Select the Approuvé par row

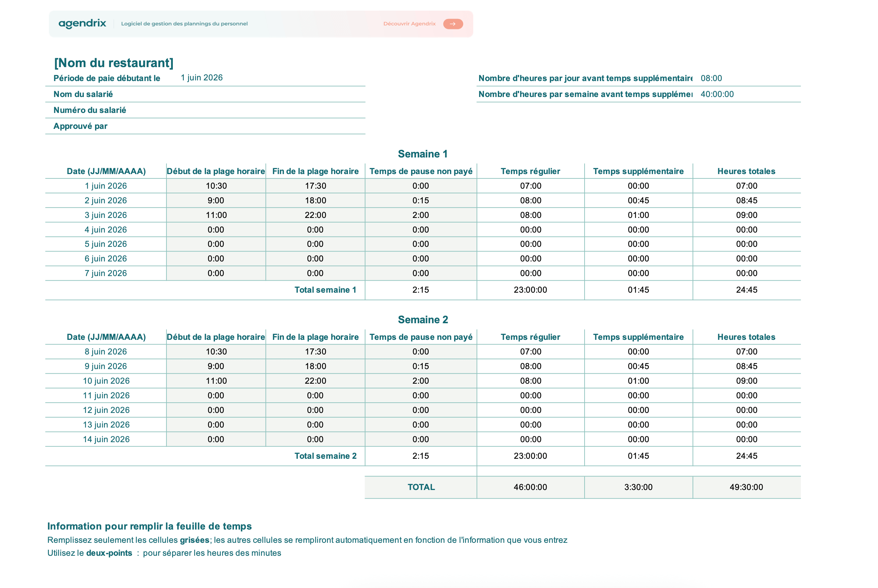[205, 126]
